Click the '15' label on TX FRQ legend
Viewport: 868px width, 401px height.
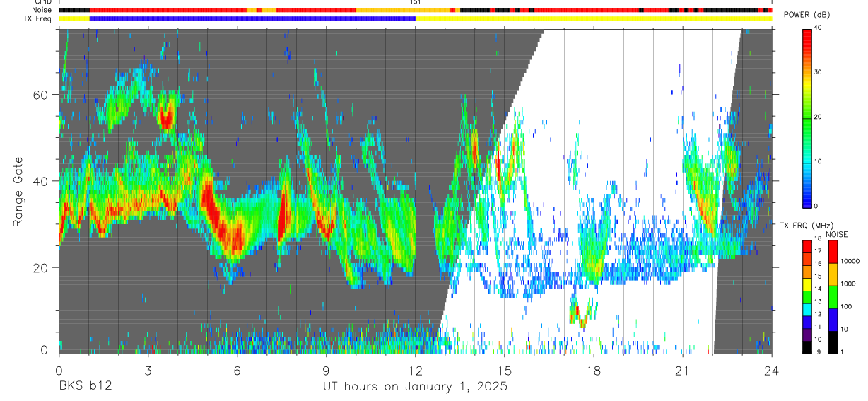tap(817, 276)
